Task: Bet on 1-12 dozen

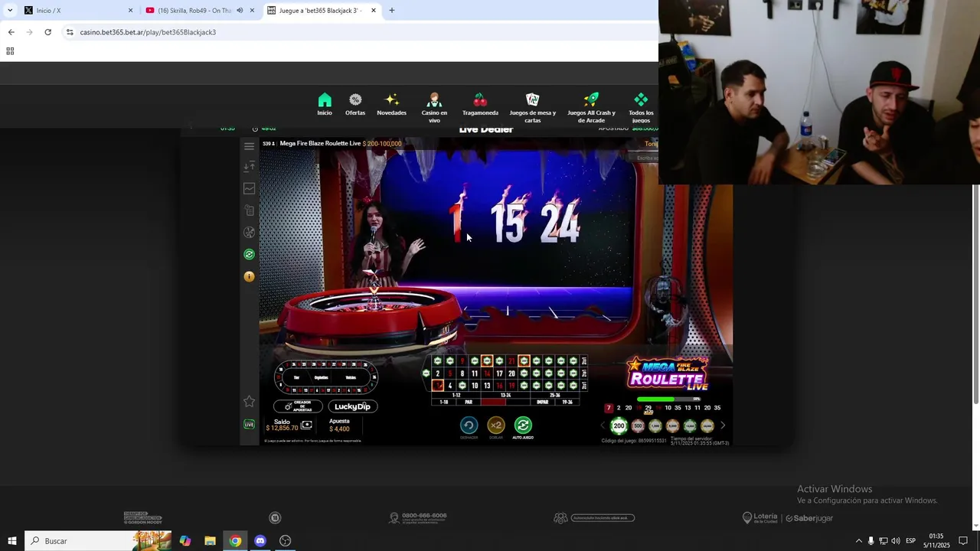Action: click(456, 395)
